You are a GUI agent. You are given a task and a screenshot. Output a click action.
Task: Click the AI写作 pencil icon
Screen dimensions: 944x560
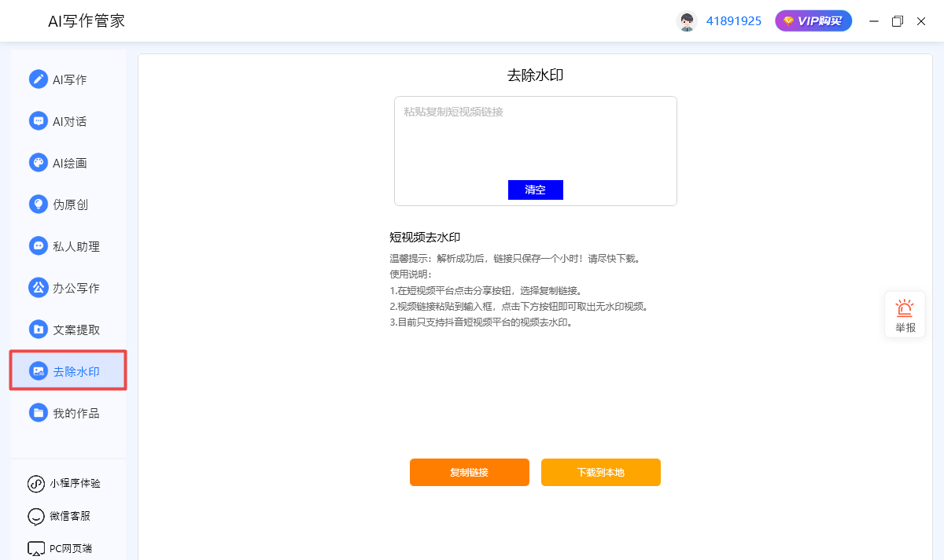tap(38, 79)
